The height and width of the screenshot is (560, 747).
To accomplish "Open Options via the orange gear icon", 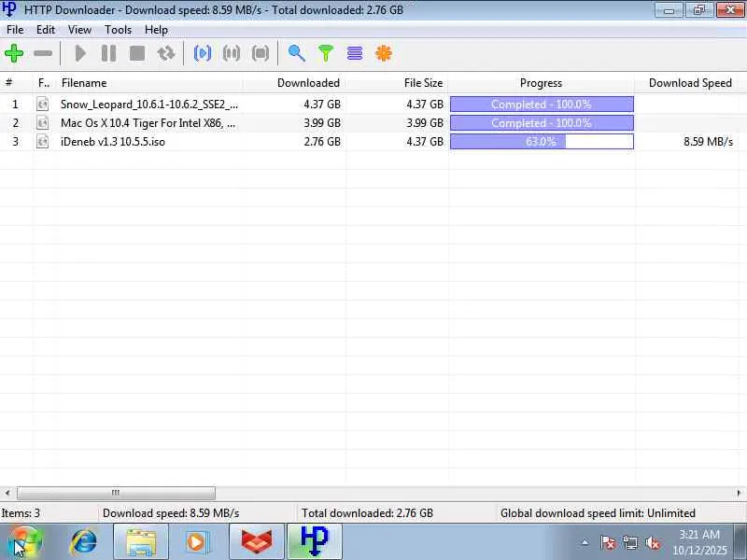I will (384, 53).
